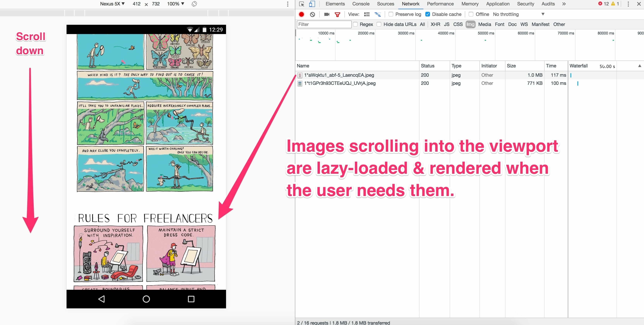This screenshot has height=325, width=644.
Task: Select the 1*aWqktu1_abf-5_LaencqEA.jpeg request row
Action: (x=339, y=75)
